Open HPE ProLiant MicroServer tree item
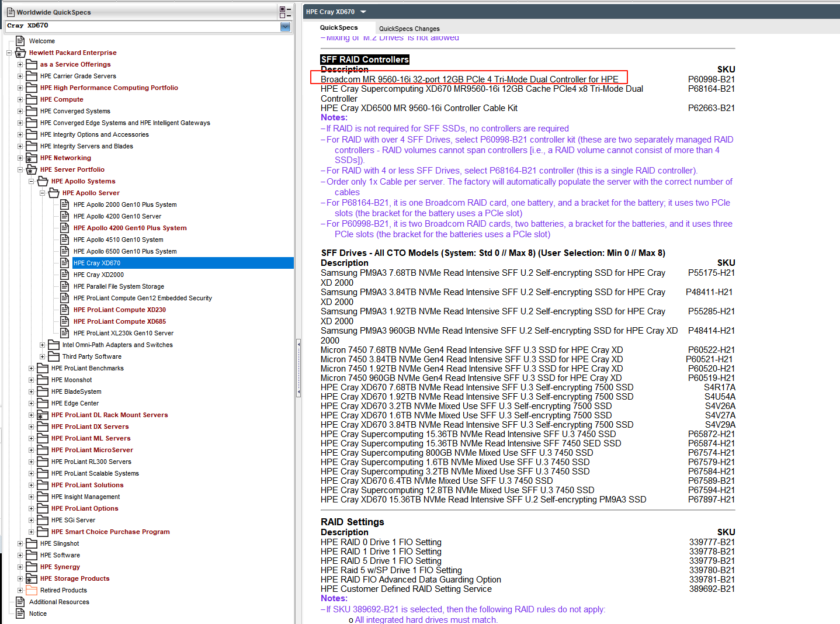The height and width of the screenshot is (624, 840). 92,450
